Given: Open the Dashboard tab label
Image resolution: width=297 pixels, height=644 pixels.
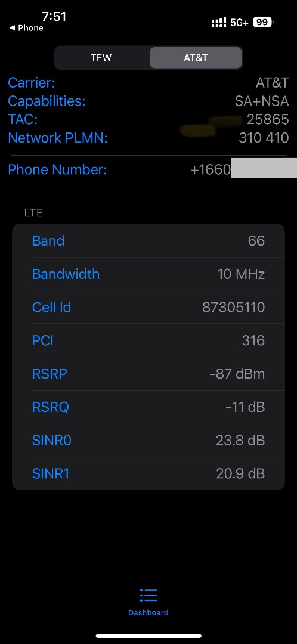Looking at the screenshot, I should click(x=148, y=612).
